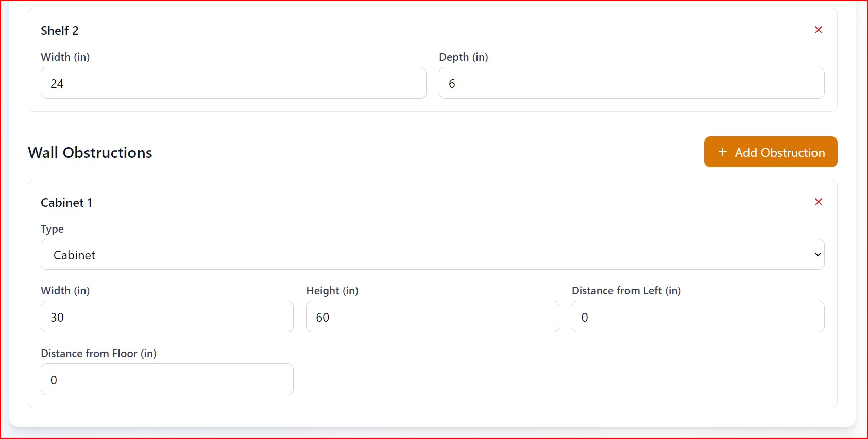The image size is (868, 439).
Task: Open the obstruction Type dropdown showing Cabinet
Action: (x=433, y=254)
